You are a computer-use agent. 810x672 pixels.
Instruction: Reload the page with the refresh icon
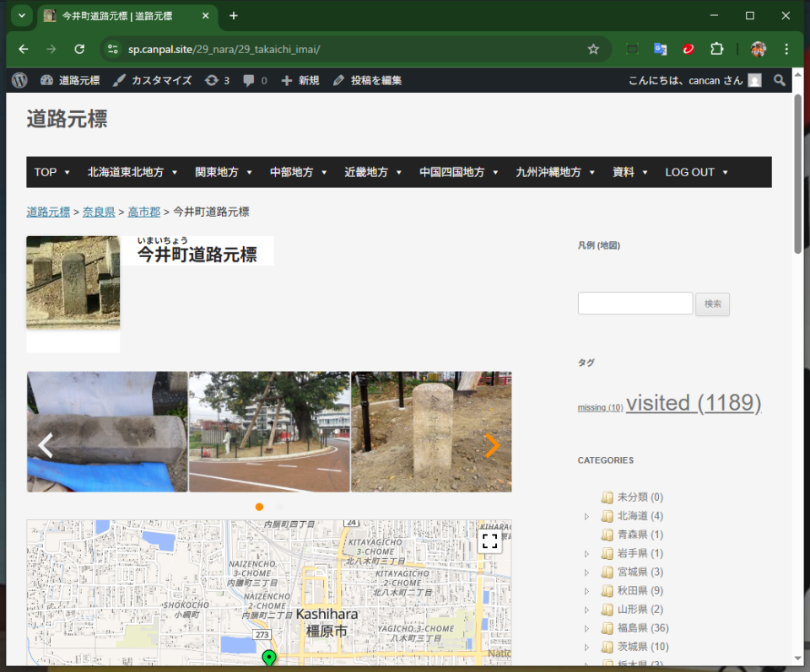79,49
